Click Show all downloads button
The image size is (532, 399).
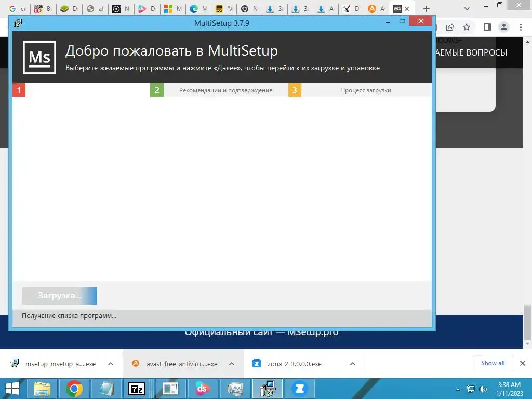tap(493, 363)
